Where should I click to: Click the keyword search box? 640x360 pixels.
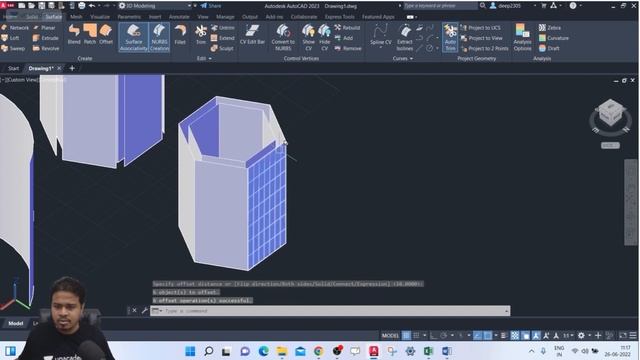(x=440, y=6)
